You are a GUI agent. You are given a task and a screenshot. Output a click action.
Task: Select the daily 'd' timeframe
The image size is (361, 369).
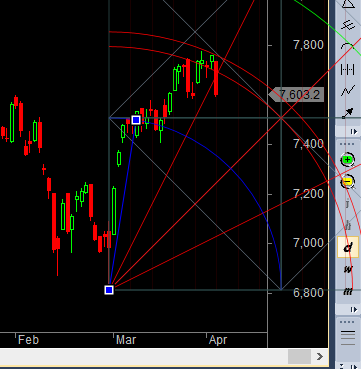pyautogui.click(x=348, y=247)
